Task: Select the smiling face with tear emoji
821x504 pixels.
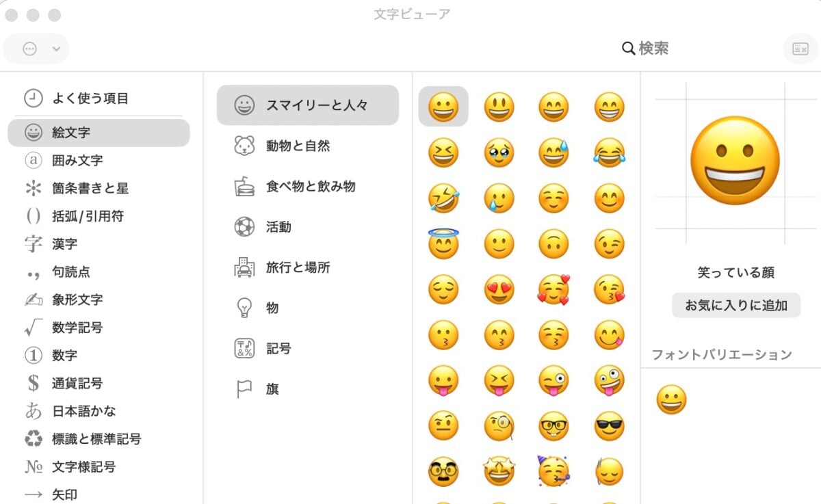Action: point(498,198)
